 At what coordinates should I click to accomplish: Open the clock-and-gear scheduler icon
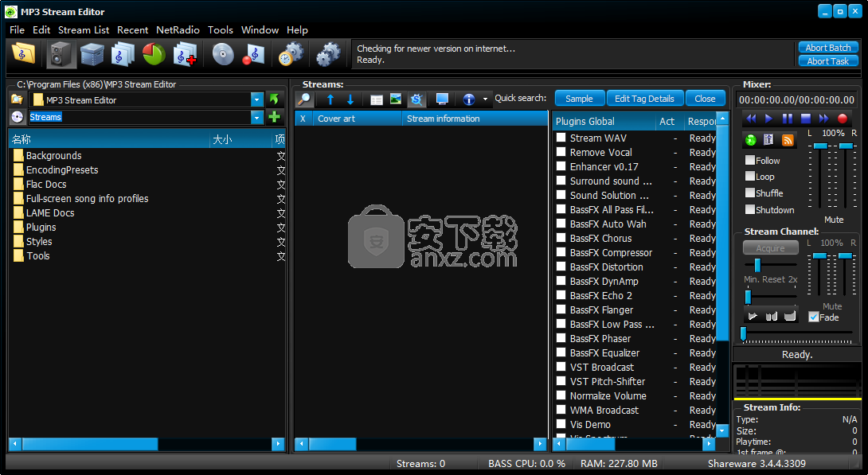coord(291,54)
